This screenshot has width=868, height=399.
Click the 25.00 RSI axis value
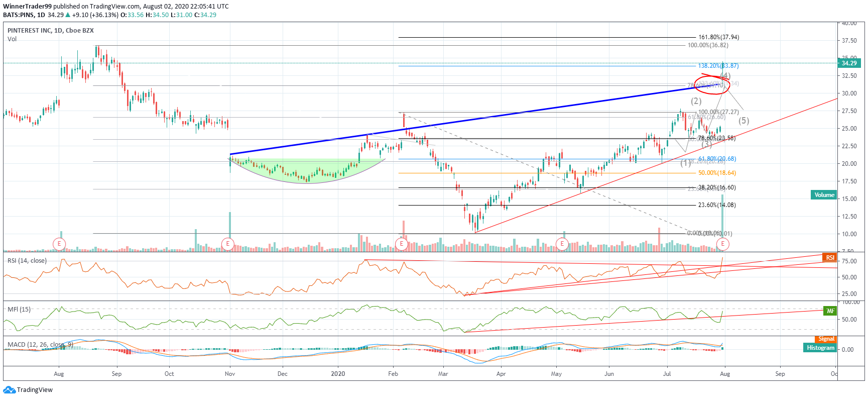point(849,294)
